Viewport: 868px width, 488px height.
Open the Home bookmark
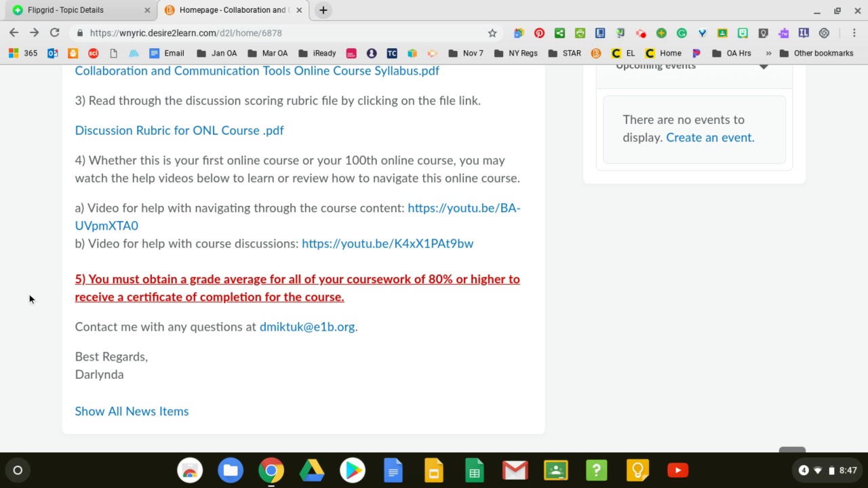(x=663, y=53)
